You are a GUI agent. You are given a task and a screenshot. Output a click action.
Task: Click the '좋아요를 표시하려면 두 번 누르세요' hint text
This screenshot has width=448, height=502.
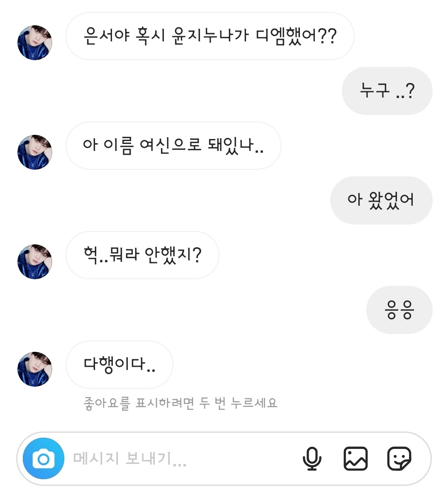click(x=180, y=403)
